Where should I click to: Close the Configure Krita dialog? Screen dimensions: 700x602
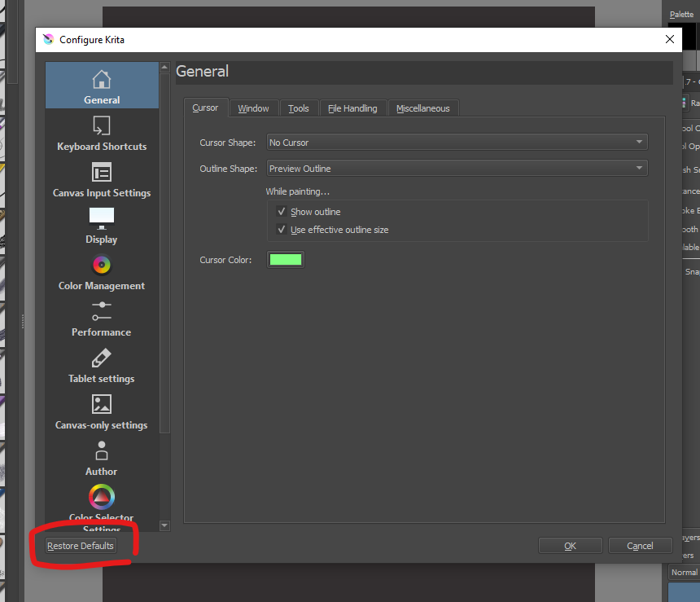[670, 39]
